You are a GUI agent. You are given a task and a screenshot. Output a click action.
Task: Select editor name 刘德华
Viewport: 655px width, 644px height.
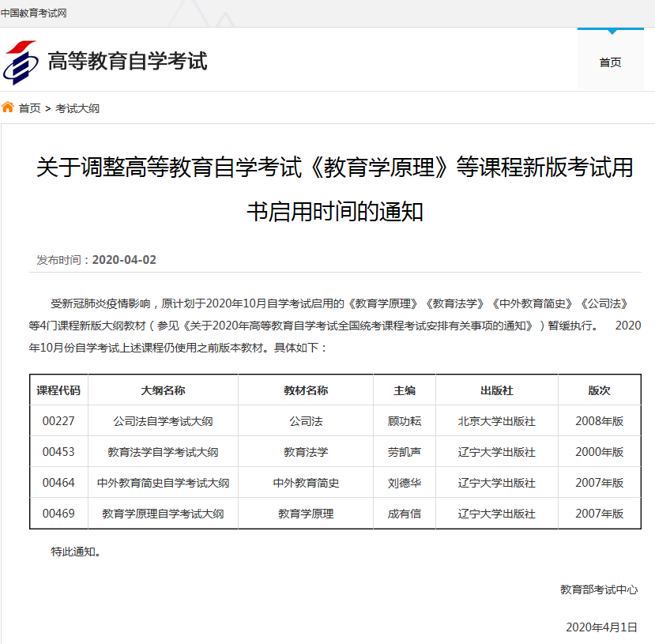[405, 483]
